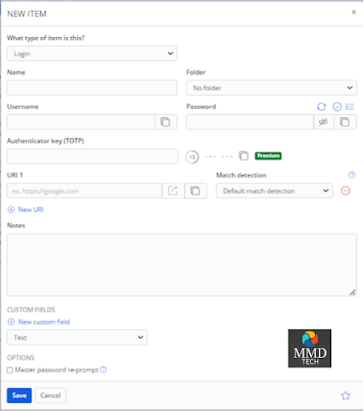Focus the Authenticator key (TOTP) field
The width and height of the screenshot is (364, 411).
(x=93, y=156)
